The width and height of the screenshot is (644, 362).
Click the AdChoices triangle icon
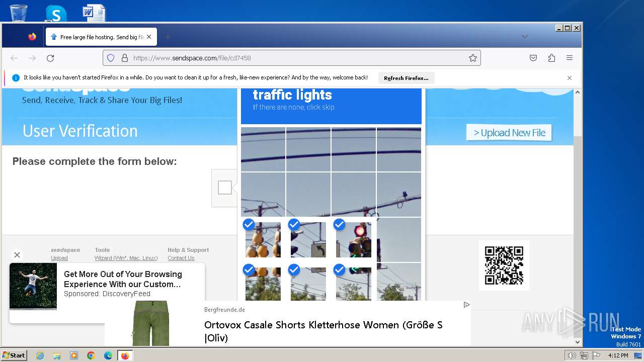click(x=466, y=305)
